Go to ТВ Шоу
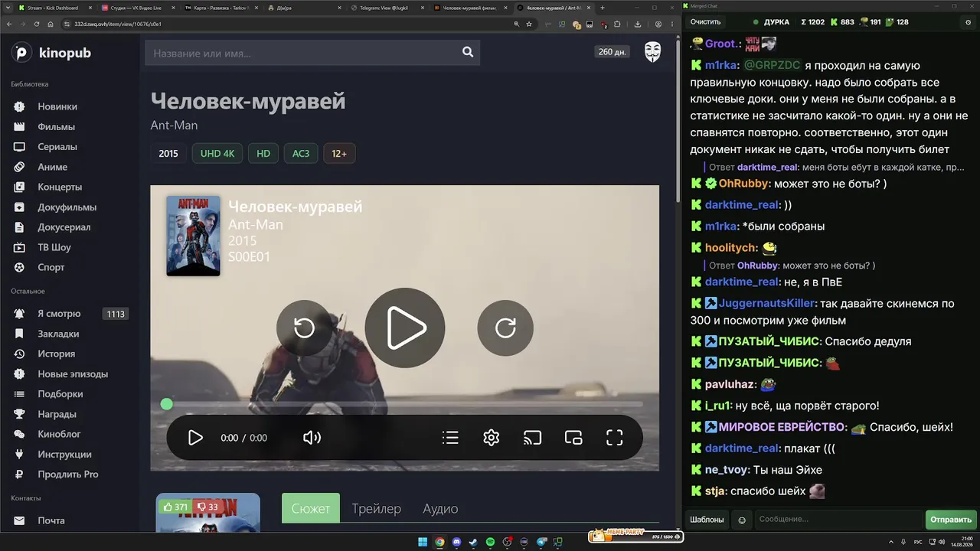This screenshot has width=980, height=551. (x=54, y=247)
